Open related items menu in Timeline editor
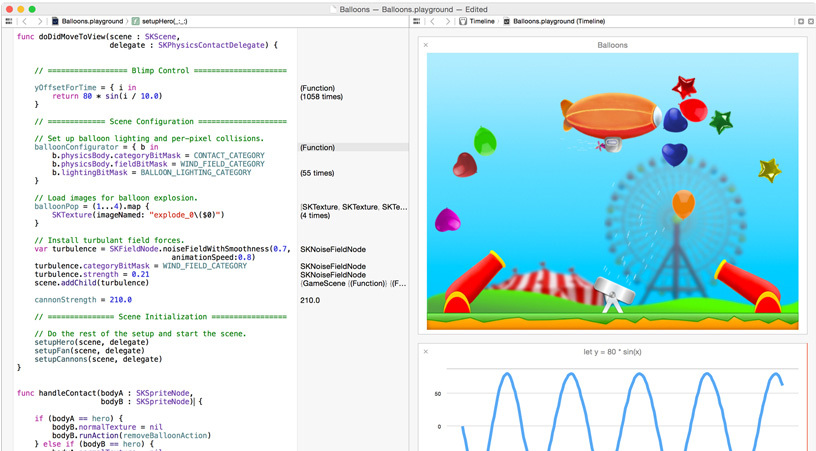 point(416,21)
